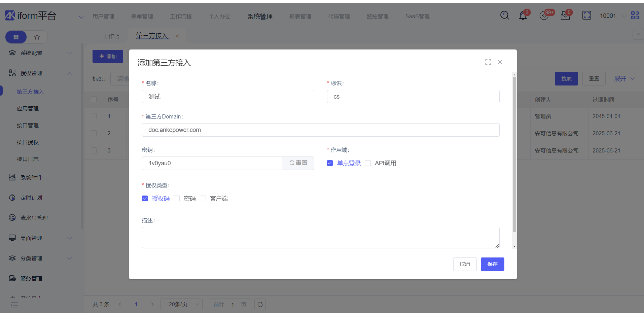This screenshot has height=313, width=644.
Task: Open the 报表管理 top menu
Action: pos(300,16)
